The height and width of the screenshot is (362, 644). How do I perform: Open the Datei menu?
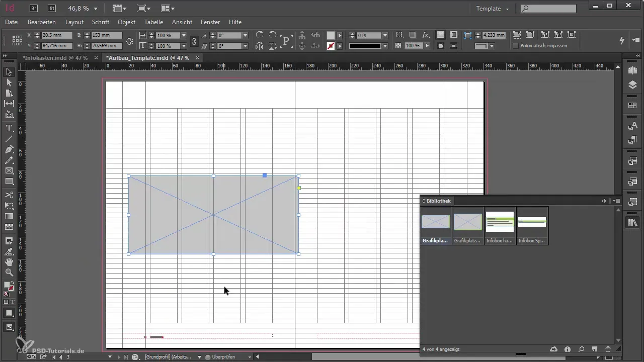pos(12,22)
